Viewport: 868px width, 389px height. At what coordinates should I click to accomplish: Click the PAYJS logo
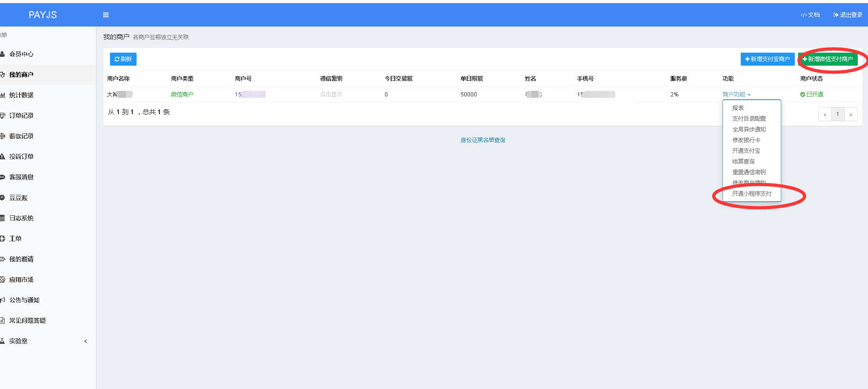click(x=43, y=15)
